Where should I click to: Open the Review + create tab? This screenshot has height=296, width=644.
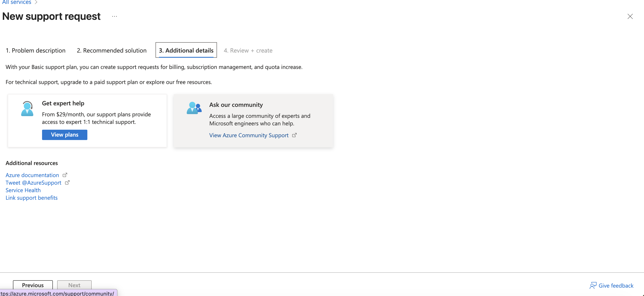pyautogui.click(x=248, y=50)
